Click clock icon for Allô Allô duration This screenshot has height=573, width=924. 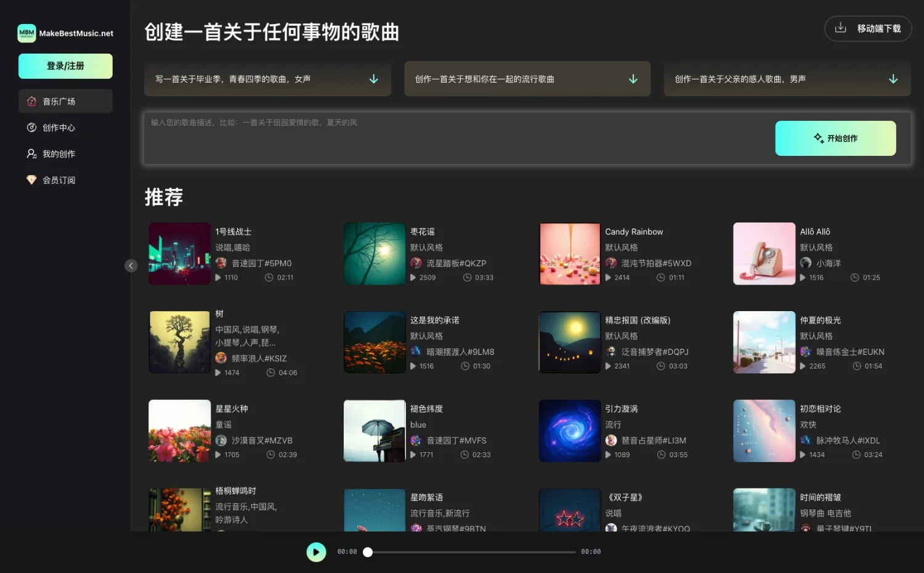pyautogui.click(x=855, y=278)
